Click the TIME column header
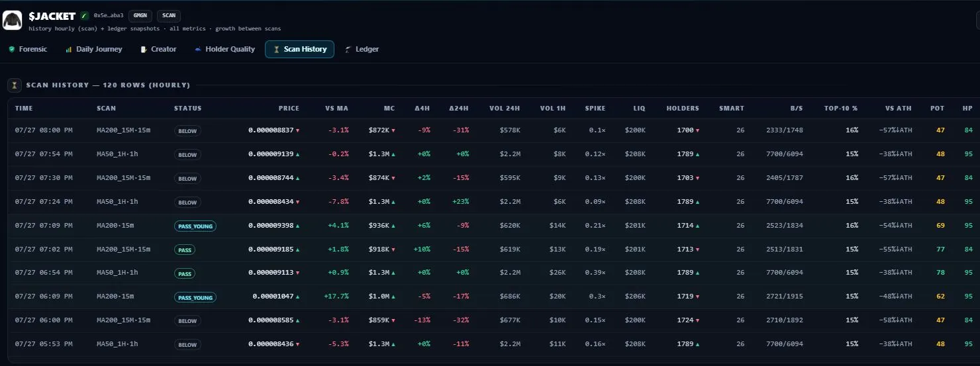This screenshot has width=980, height=366. coord(24,108)
